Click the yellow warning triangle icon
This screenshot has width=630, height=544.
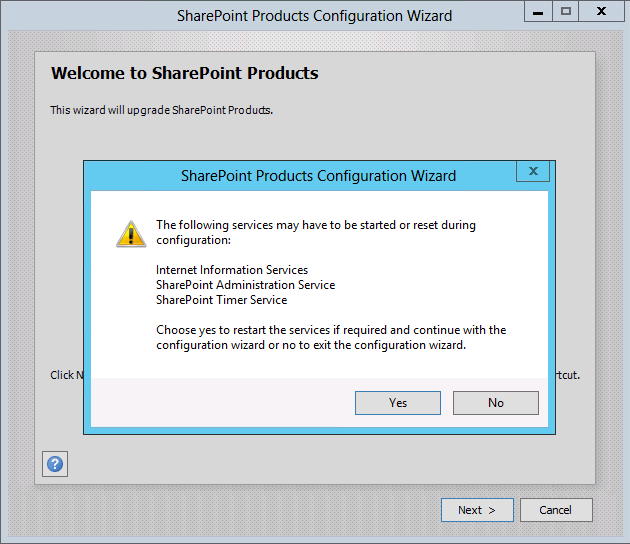pyautogui.click(x=131, y=234)
